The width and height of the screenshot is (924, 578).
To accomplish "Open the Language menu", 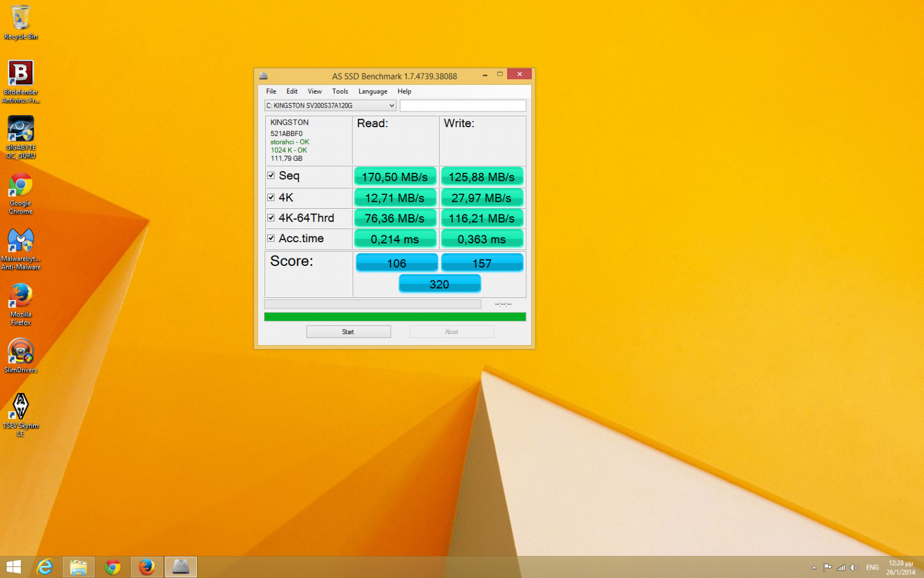I will 372,91.
